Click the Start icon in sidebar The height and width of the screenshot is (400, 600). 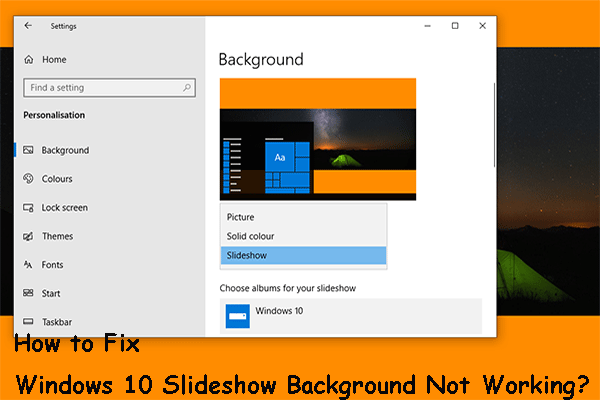tap(27, 294)
